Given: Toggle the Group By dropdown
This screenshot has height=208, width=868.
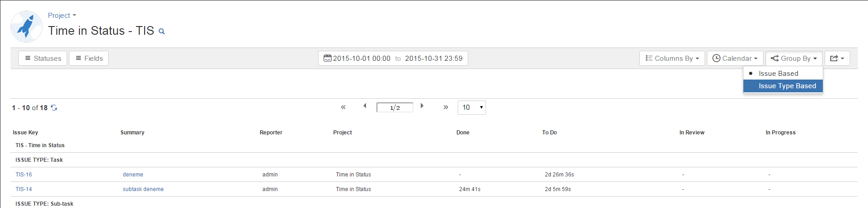Looking at the screenshot, I should pyautogui.click(x=794, y=59).
